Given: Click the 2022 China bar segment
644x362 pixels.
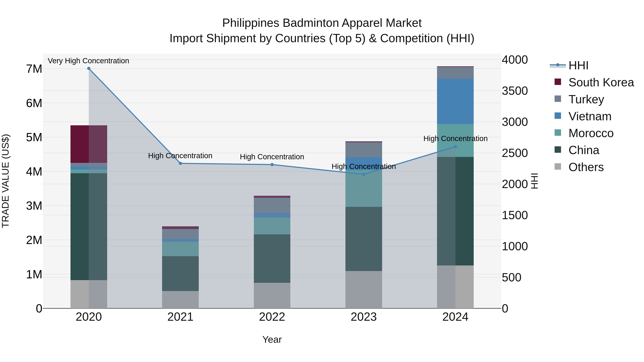Looking at the screenshot, I should coord(272,258).
